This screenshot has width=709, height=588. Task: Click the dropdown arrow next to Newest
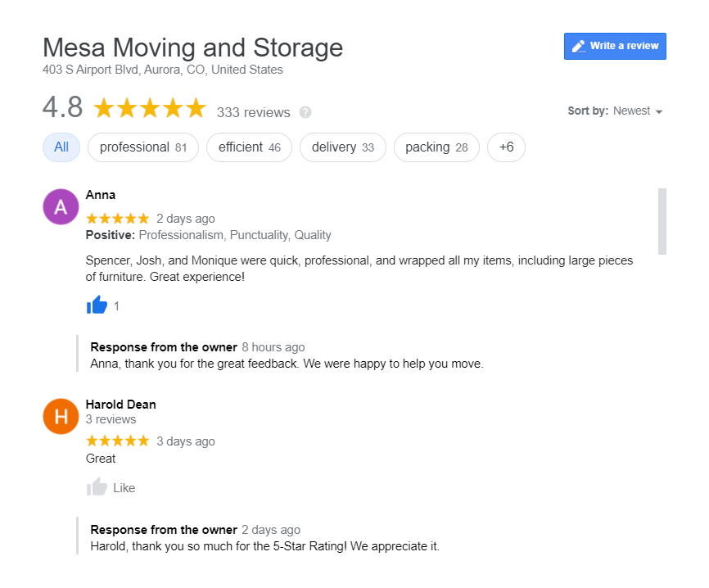[x=659, y=112]
